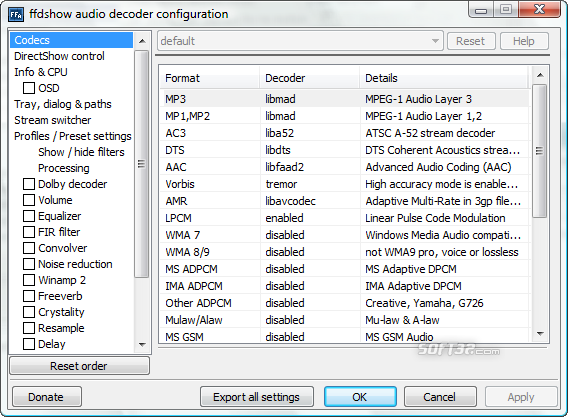Screen dimensions: 568x417
Task: Click the Decoder column header
Action: pos(310,78)
